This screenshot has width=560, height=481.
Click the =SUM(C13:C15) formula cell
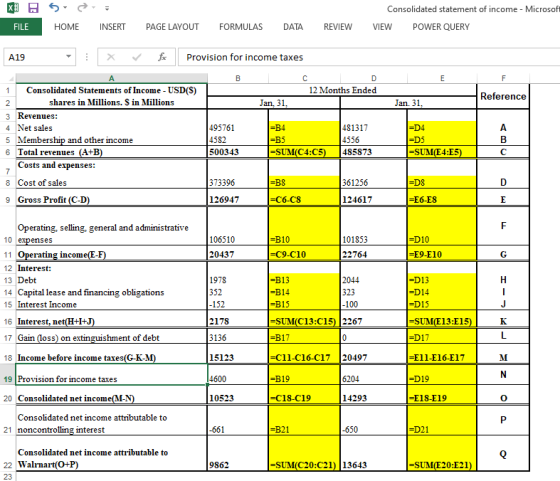coord(304,319)
